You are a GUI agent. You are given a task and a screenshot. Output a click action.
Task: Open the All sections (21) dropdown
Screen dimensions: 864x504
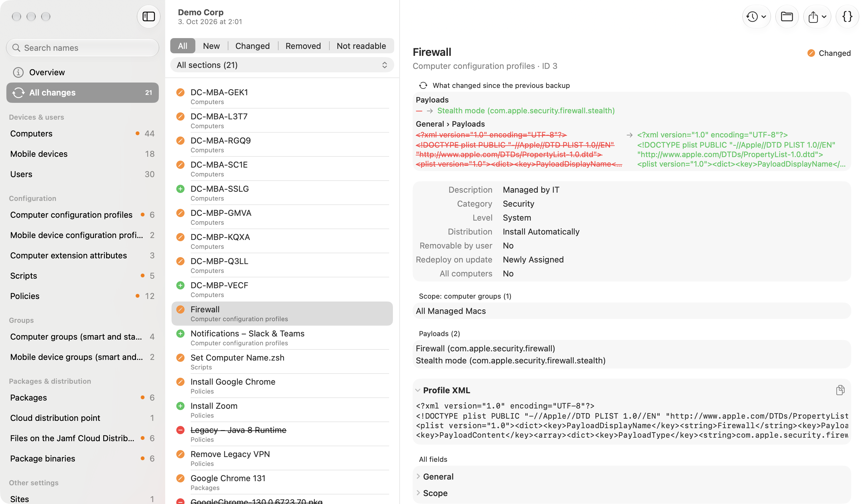(x=282, y=65)
